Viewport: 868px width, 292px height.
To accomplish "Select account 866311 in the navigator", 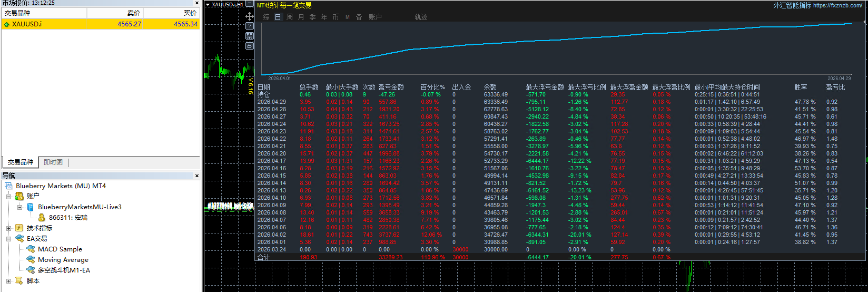I will (x=68, y=218).
